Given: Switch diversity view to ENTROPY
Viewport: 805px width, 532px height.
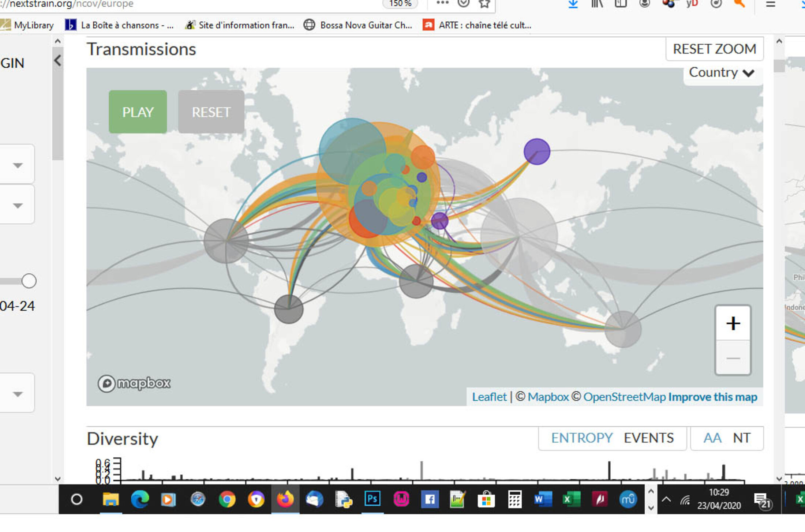Looking at the screenshot, I should click(582, 438).
